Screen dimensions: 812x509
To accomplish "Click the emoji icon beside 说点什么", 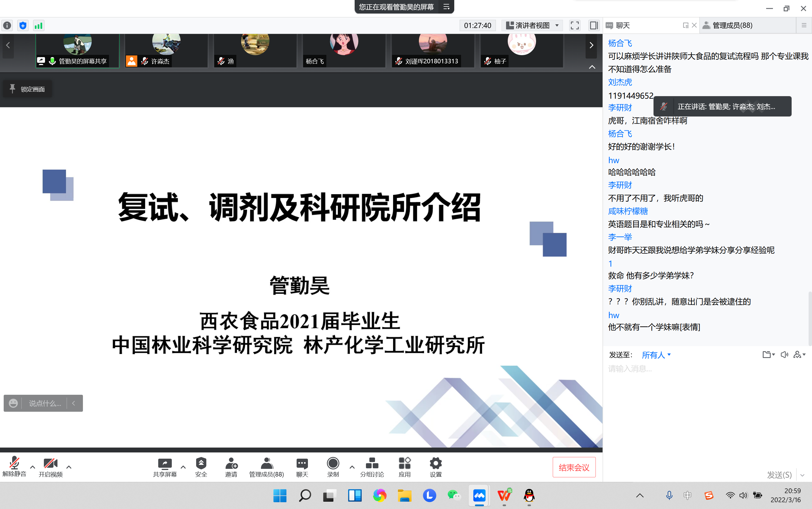I will pos(13,403).
